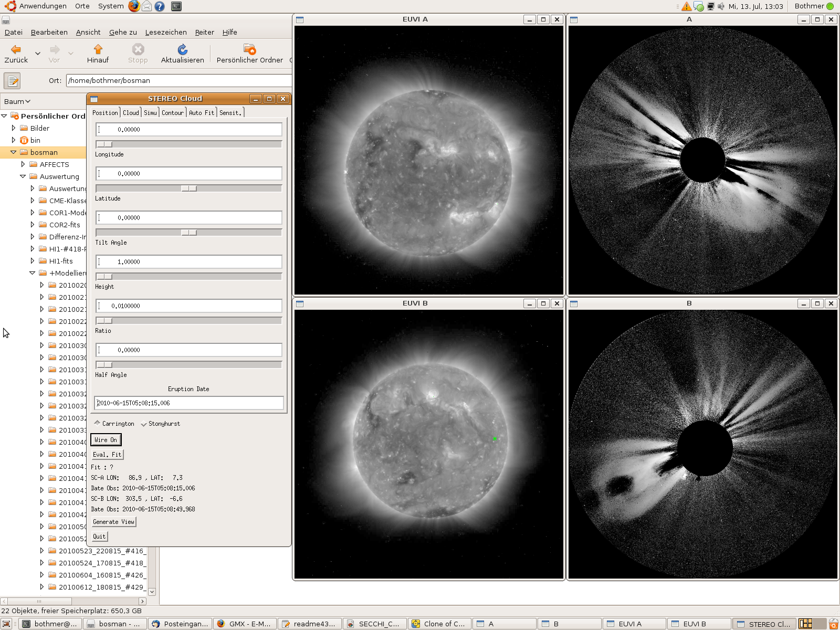Switch to the Sensit. tab
The image size is (840, 630).
click(230, 113)
